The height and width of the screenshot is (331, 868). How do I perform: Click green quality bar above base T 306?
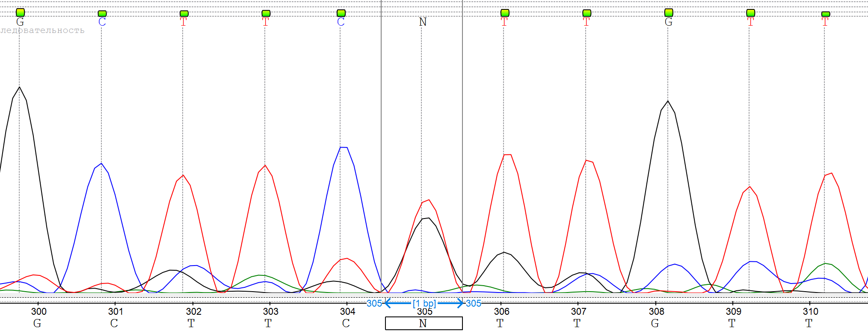pos(505,13)
